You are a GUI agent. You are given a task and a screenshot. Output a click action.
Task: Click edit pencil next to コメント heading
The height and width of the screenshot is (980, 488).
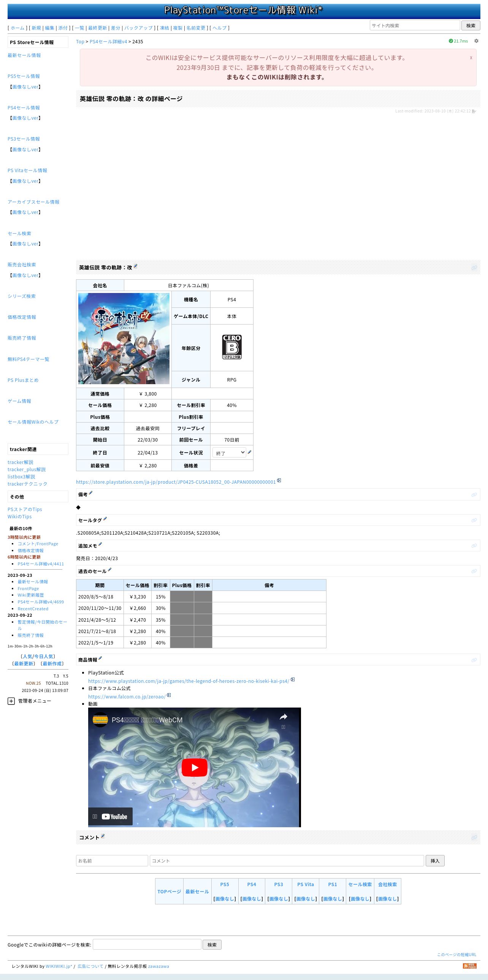pos(103,836)
